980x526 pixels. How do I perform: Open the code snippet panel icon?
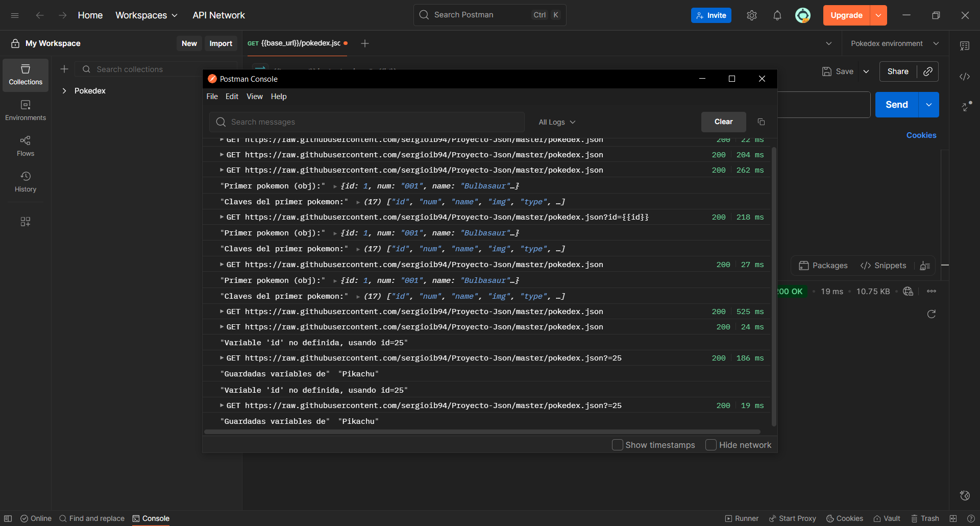(964, 77)
